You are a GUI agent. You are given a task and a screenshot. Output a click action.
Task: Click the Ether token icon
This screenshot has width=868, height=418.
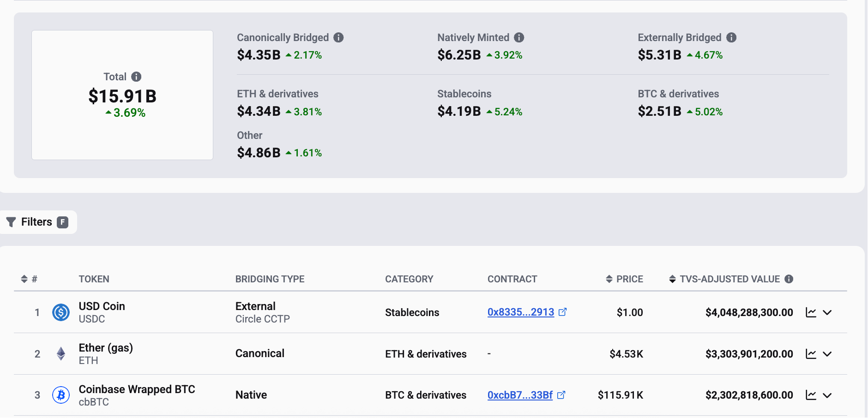tap(60, 353)
